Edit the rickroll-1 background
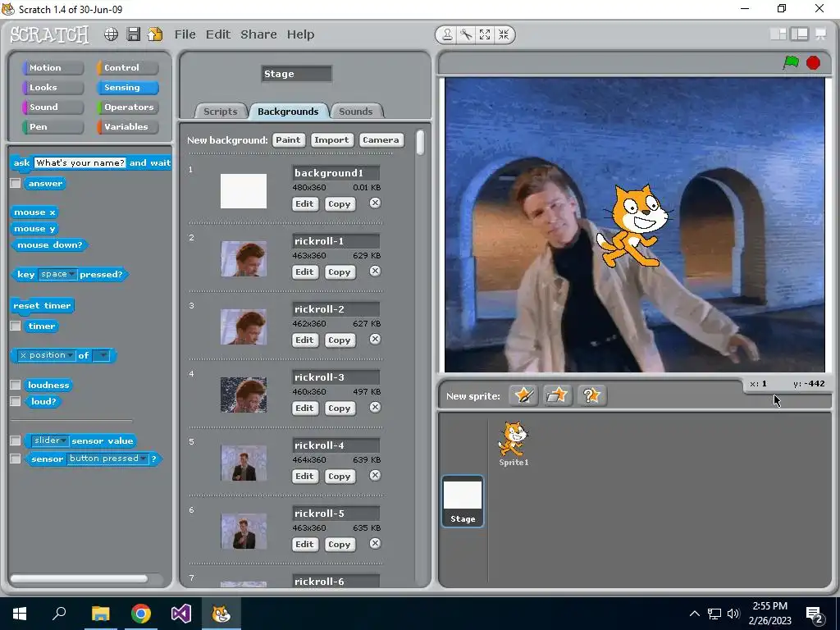The height and width of the screenshot is (630, 840). click(304, 272)
